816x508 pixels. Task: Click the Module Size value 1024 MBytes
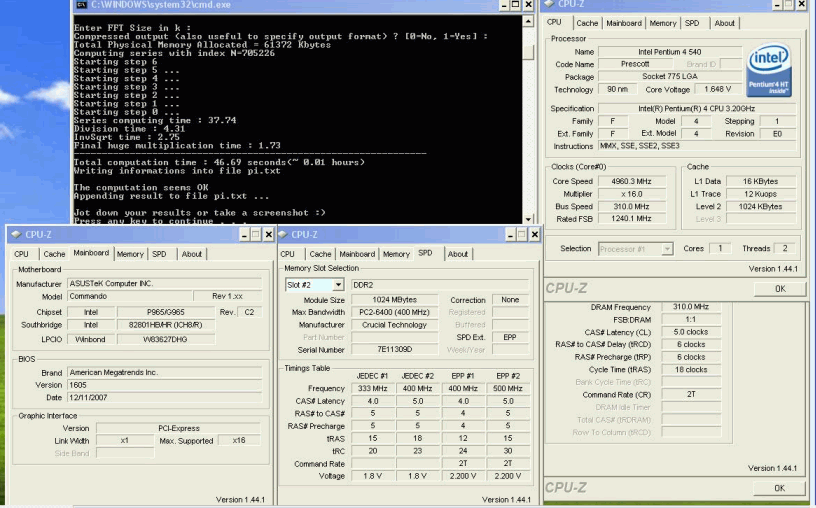tap(394, 300)
